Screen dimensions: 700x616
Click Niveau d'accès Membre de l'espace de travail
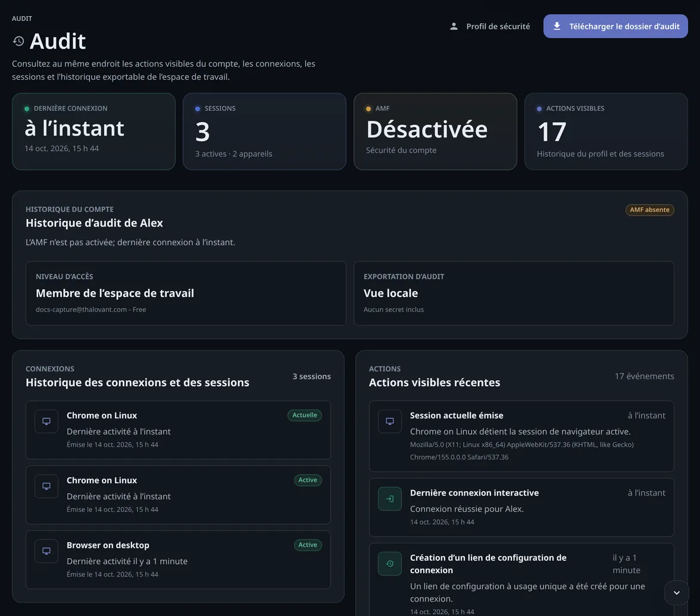click(186, 293)
